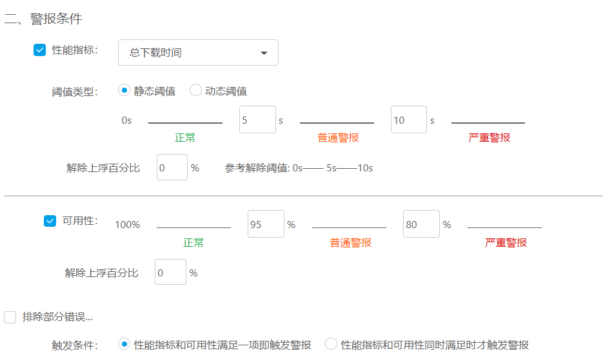
Task: Click the red 严重警报 label under availability
Action: pos(506,243)
